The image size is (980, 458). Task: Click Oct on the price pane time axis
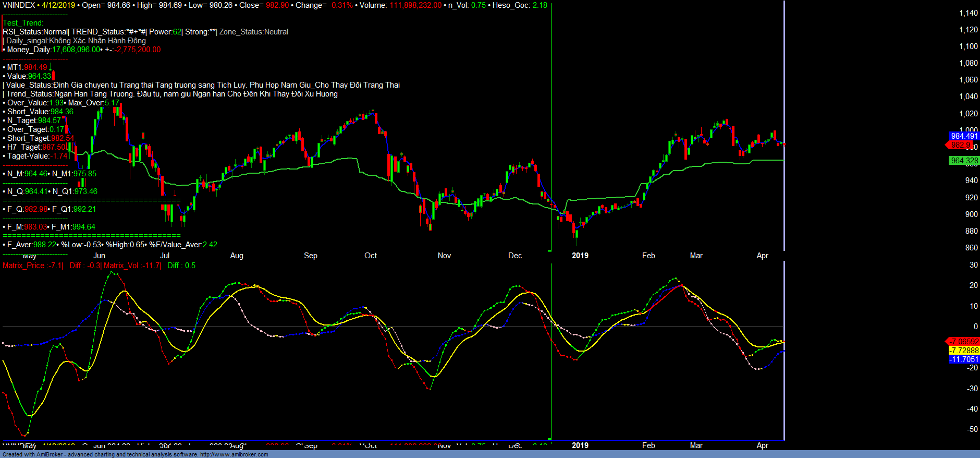371,256
